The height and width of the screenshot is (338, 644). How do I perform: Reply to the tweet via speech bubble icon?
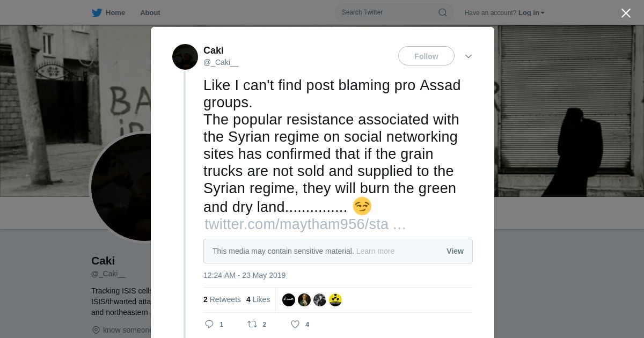(209, 324)
